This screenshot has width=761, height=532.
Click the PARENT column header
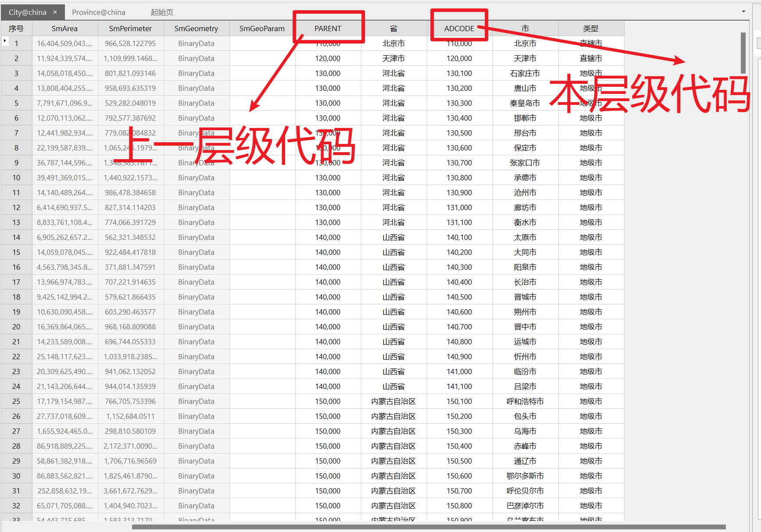tap(328, 28)
